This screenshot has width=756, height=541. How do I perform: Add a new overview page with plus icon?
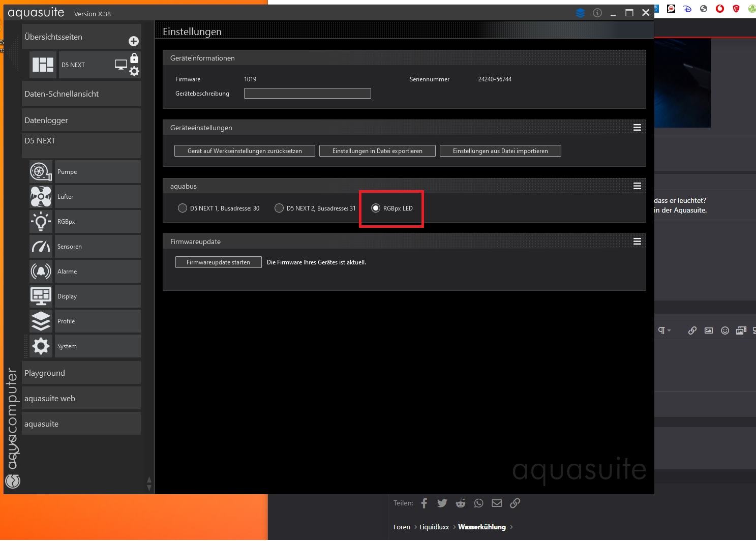134,41
